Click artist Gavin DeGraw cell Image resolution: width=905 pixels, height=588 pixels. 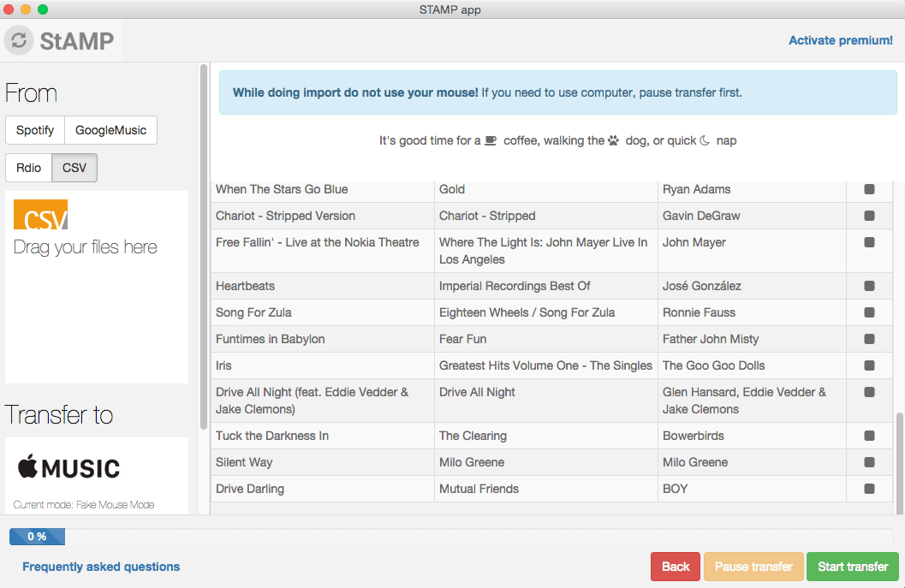point(752,216)
